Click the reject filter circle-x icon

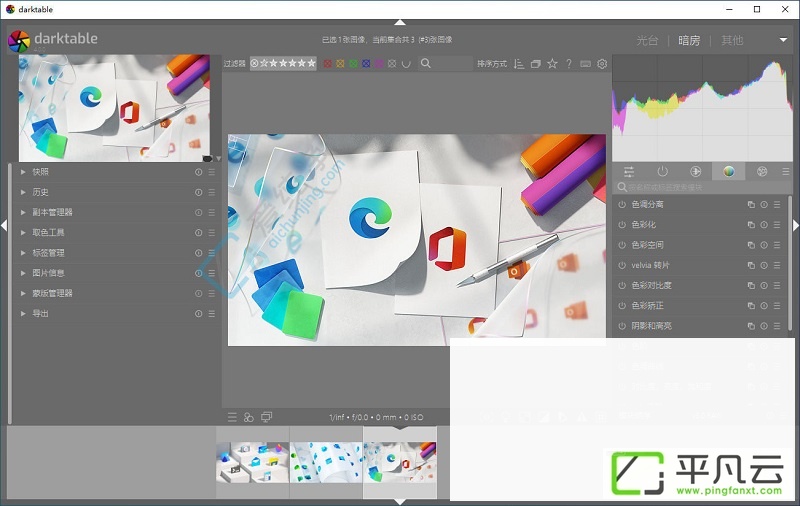click(254, 63)
